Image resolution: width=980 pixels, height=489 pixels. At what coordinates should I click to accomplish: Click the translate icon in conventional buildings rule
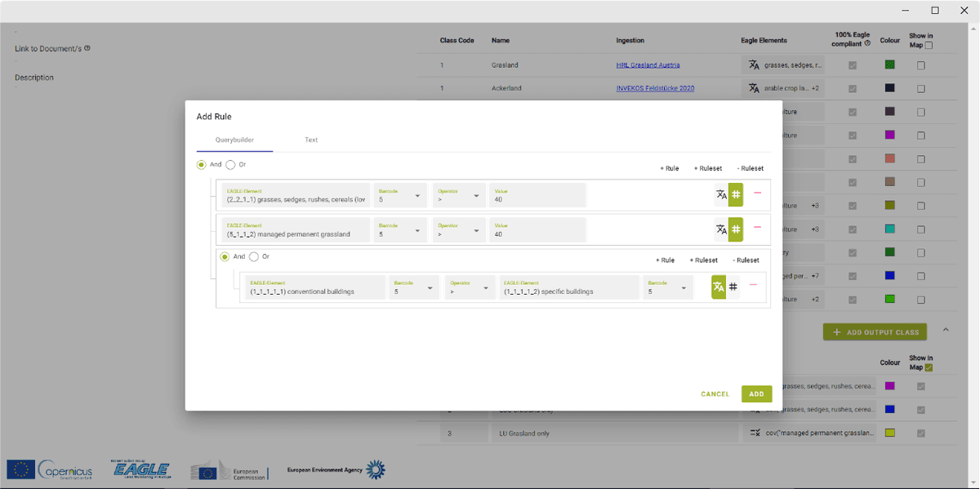pyautogui.click(x=719, y=287)
